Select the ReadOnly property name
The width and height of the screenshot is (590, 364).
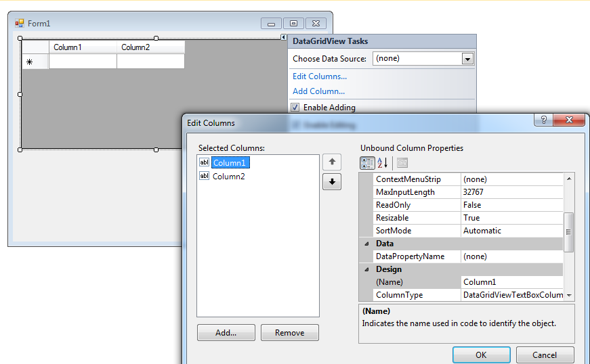[393, 205]
